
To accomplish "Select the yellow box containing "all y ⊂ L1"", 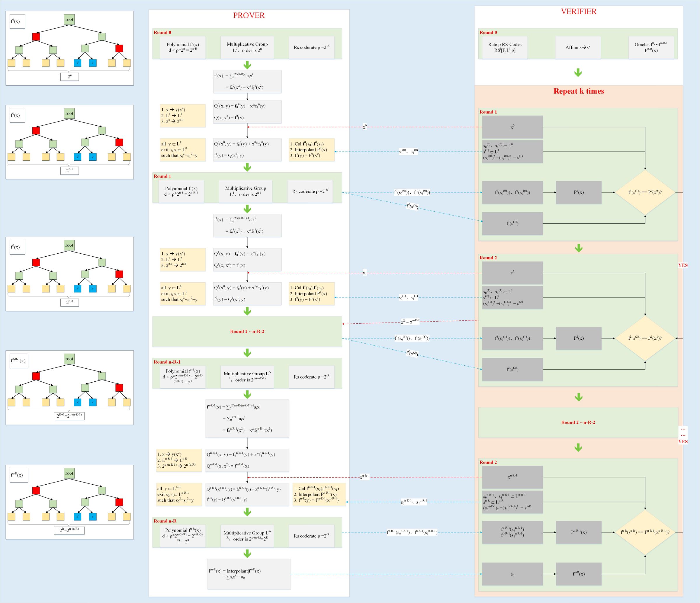I will [183, 150].
